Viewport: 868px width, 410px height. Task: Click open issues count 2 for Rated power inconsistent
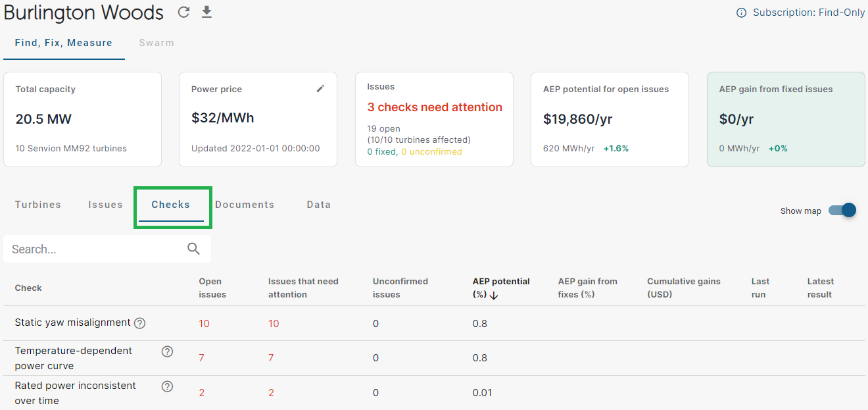[202, 393]
